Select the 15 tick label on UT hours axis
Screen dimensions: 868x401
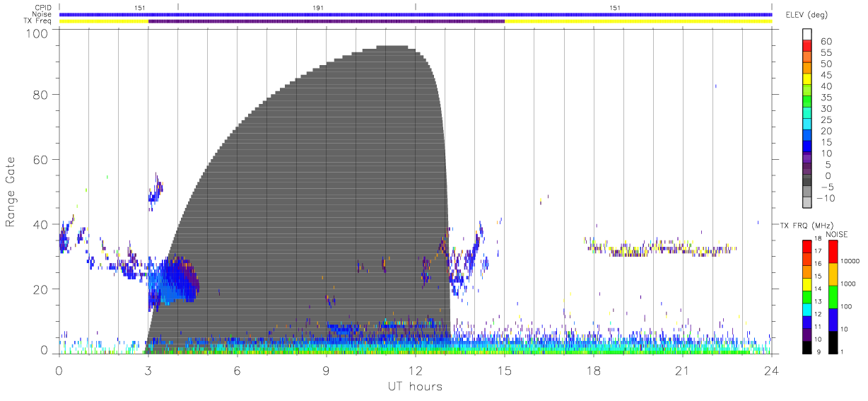pos(505,371)
